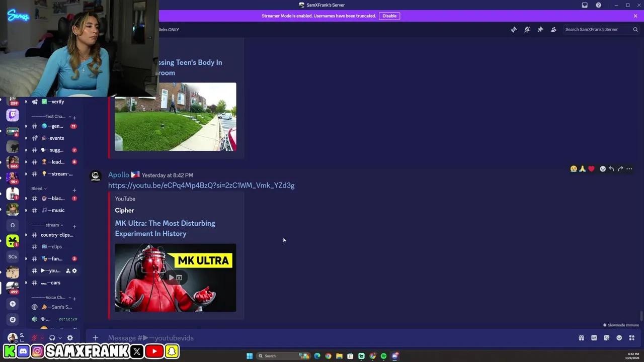Viewport: 644px width, 362px height.
Task: Edit youtubevids channel settings gear
Action: click(74, 271)
